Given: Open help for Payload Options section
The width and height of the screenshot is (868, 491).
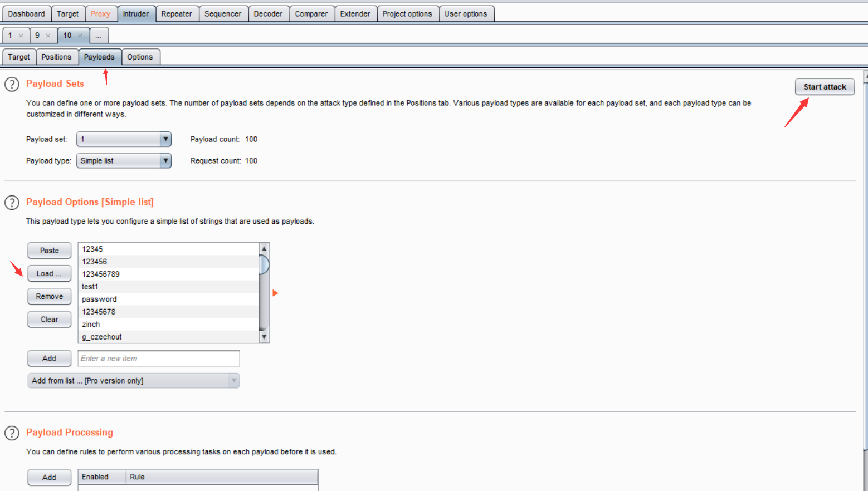Looking at the screenshot, I should (x=12, y=203).
